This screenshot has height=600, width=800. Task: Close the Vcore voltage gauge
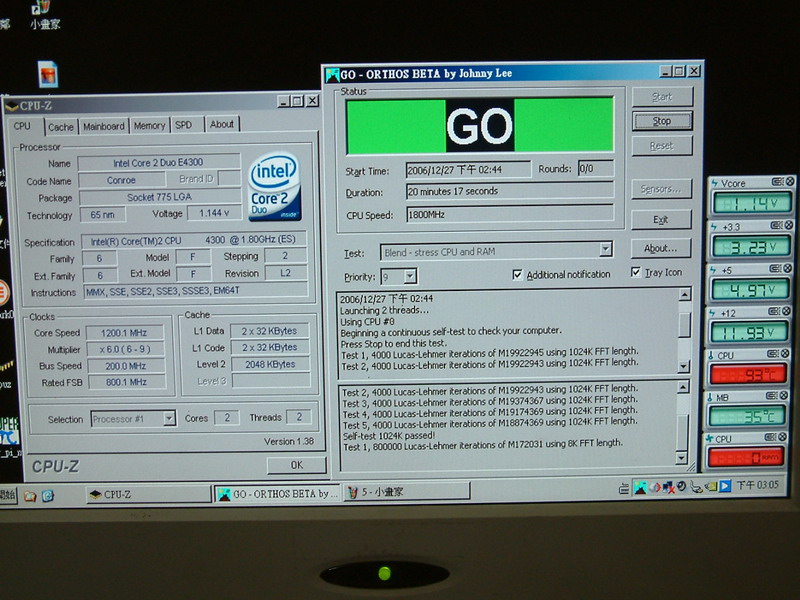coord(789,182)
